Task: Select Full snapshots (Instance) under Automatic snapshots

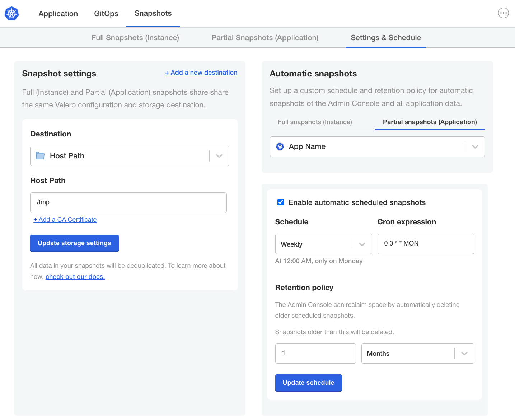Action: pos(315,122)
